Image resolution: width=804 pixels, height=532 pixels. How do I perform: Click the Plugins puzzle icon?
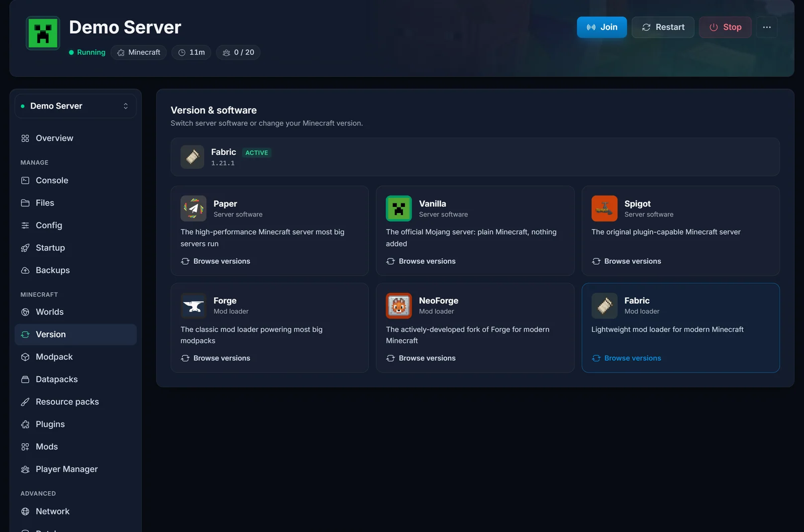pos(25,424)
